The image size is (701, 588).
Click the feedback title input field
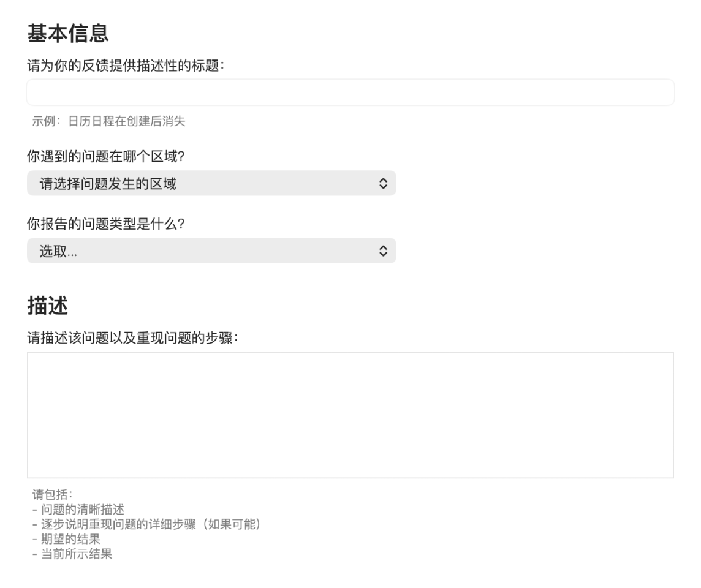click(350, 92)
